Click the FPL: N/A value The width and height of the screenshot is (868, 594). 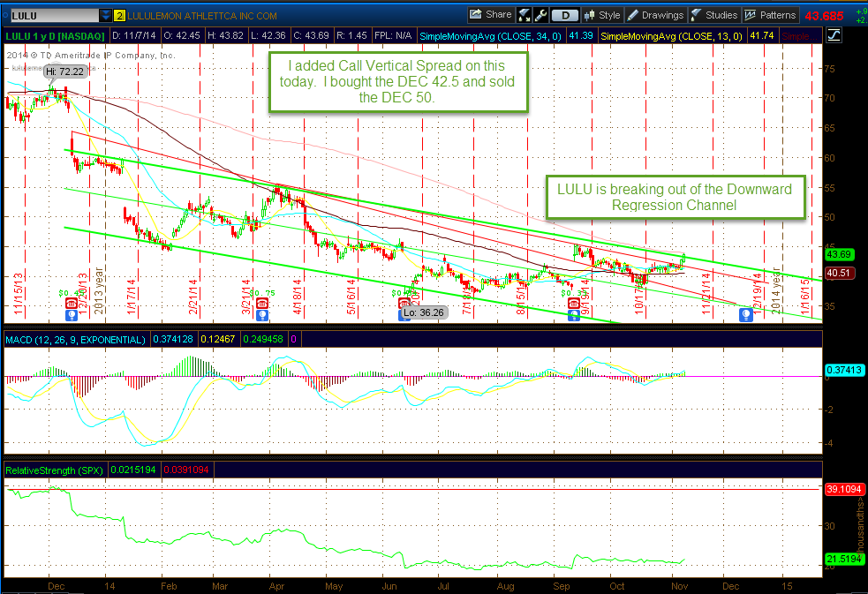coord(393,35)
